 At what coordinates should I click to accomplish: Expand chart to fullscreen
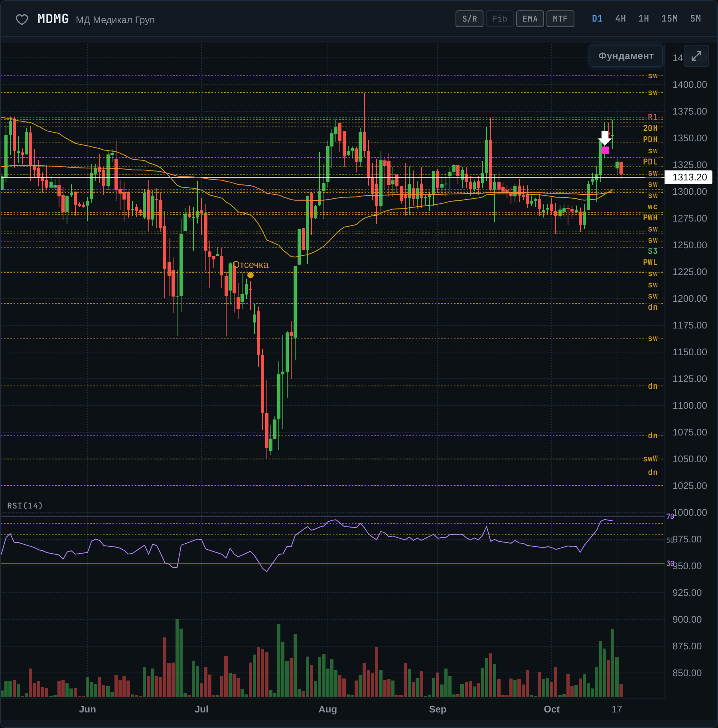click(x=696, y=56)
